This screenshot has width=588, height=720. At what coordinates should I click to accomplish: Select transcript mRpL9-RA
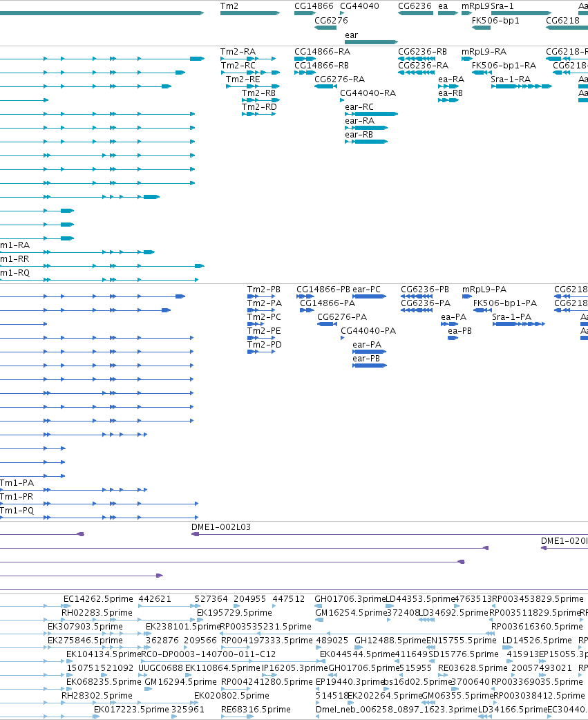(x=467, y=59)
